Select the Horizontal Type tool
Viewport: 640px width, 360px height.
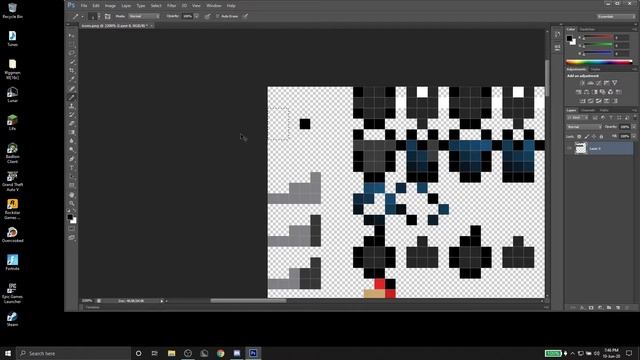click(x=72, y=168)
